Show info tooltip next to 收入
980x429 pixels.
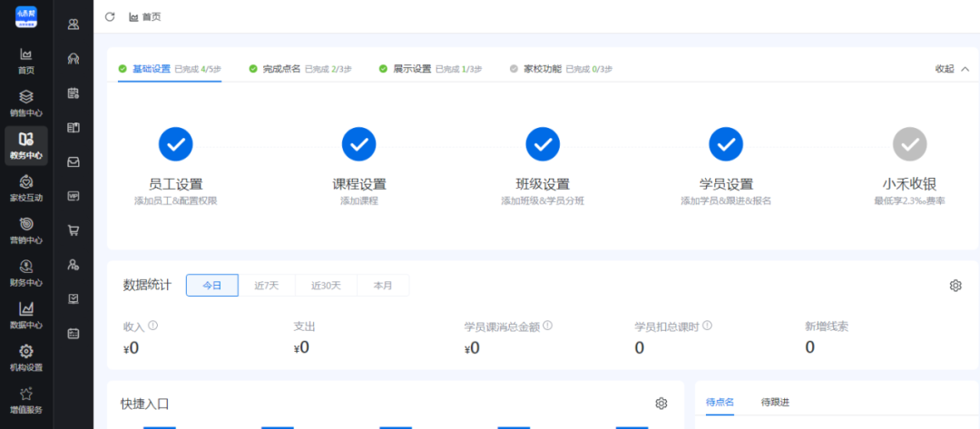pos(153,326)
